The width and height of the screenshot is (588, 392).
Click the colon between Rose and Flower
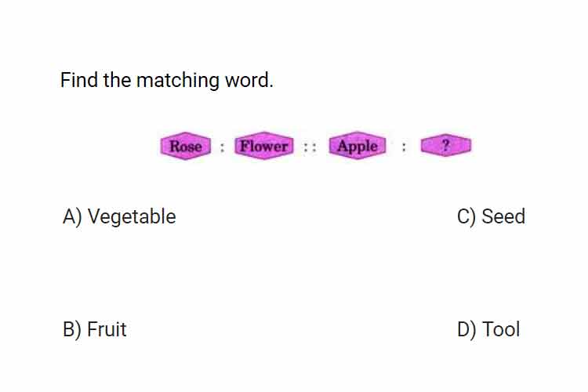click(223, 147)
